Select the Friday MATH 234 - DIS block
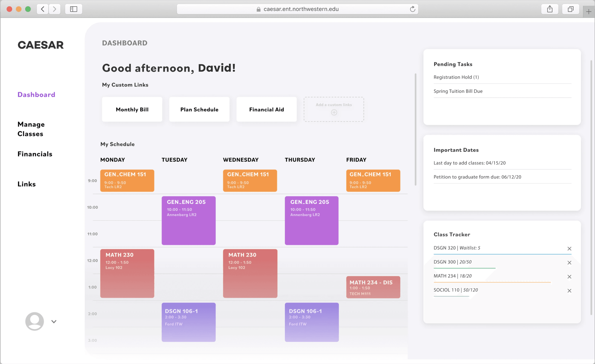 coord(373,287)
